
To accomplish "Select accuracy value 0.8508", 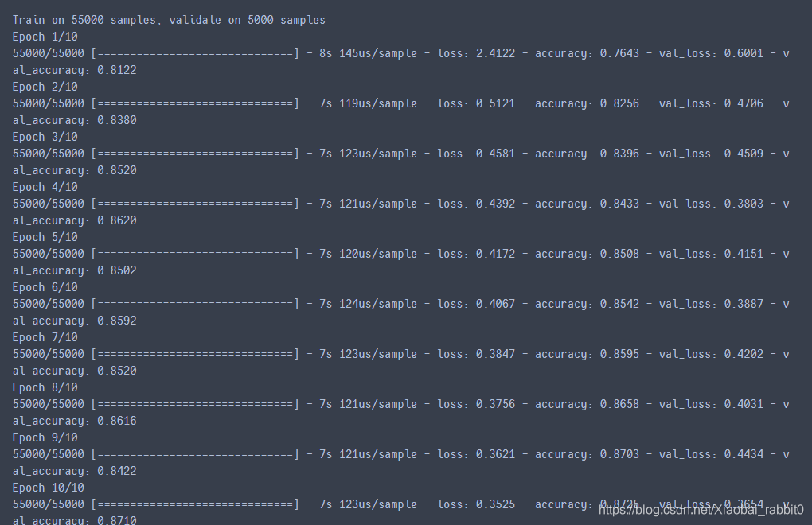I will point(619,254).
